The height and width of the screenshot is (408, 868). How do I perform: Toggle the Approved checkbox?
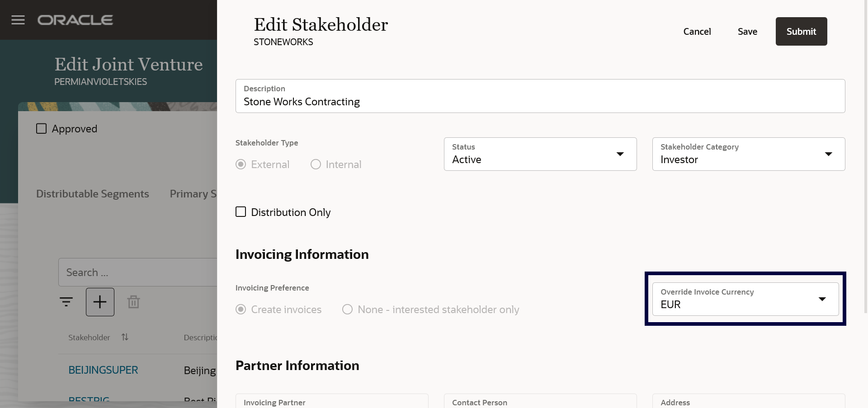42,129
